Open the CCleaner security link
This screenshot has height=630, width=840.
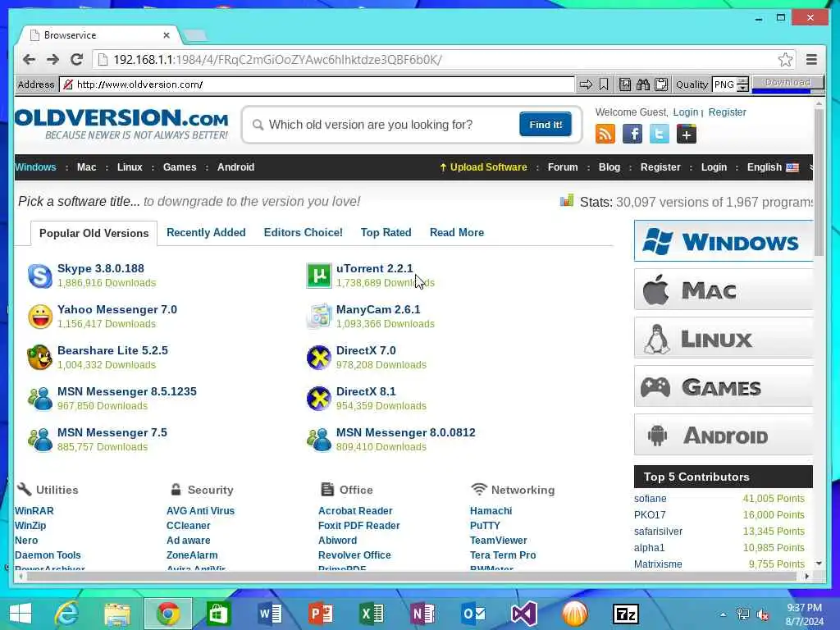click(x=188, y=526)
